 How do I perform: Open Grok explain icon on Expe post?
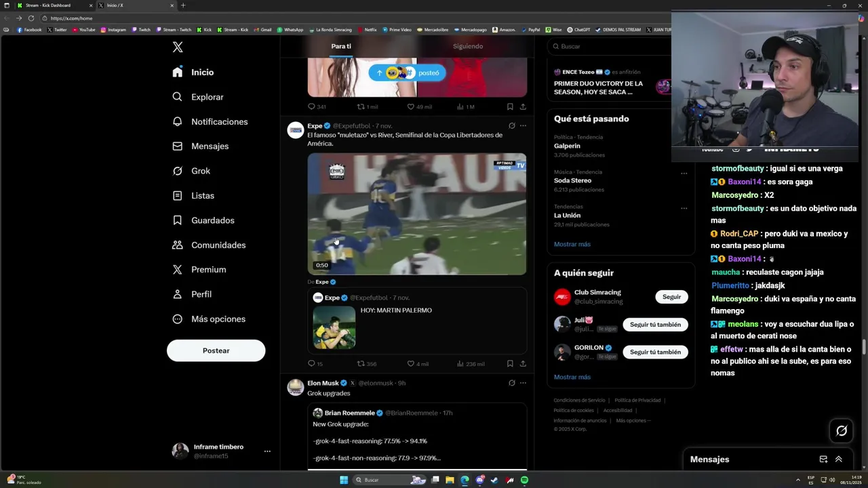[x=512, y=125]
